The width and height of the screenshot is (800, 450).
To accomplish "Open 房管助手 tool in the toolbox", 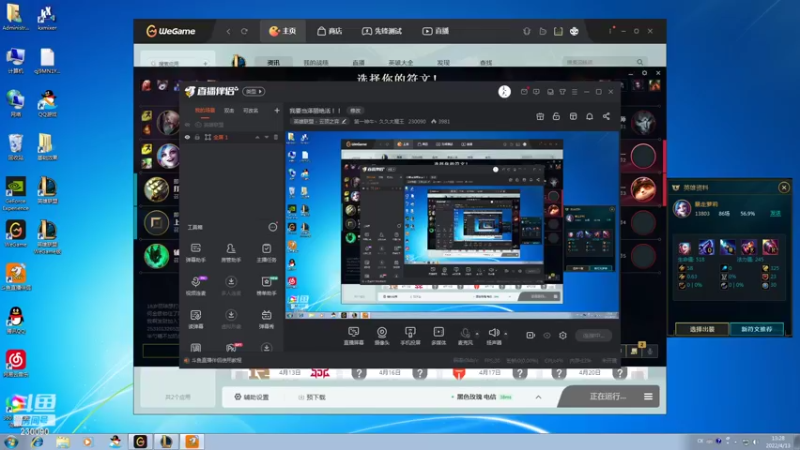I will 231,253.
